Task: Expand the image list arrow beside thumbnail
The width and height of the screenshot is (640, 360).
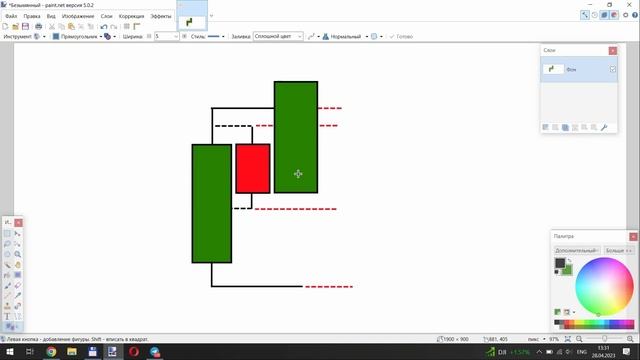Action: pyautogui.click(x=211, y=16)
